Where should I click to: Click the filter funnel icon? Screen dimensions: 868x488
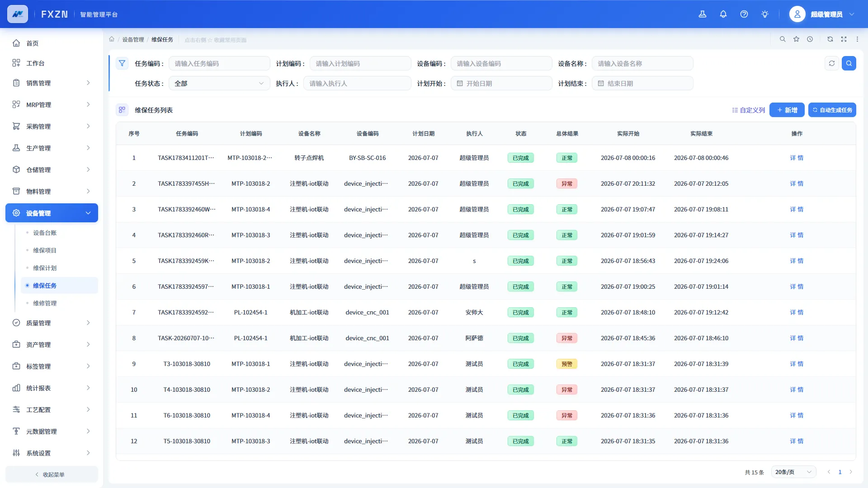(122, 63)
